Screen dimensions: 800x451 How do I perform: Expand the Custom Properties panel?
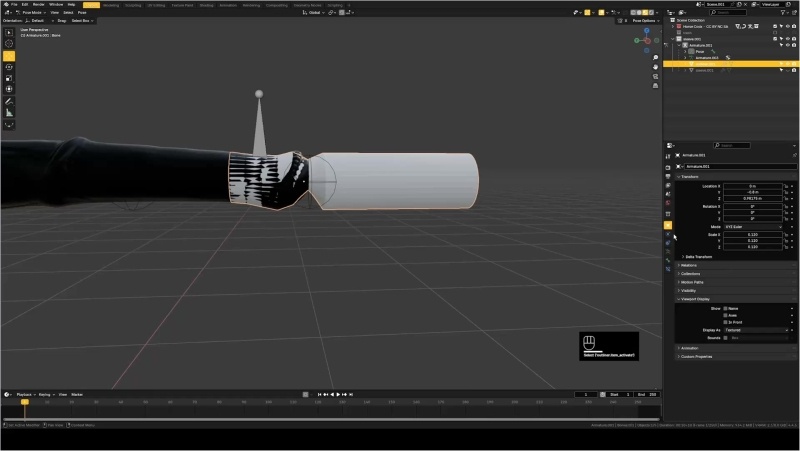pyautogui.click(x=696, y=356)
